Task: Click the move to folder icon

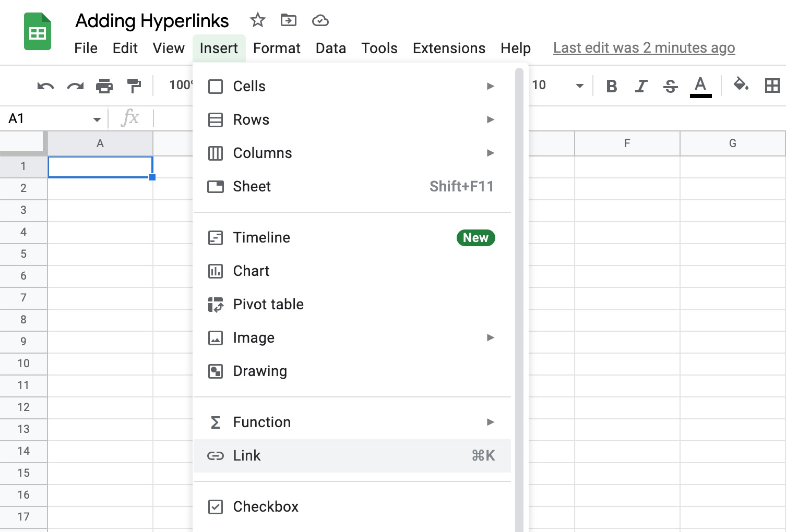Action: coord(288,20)
